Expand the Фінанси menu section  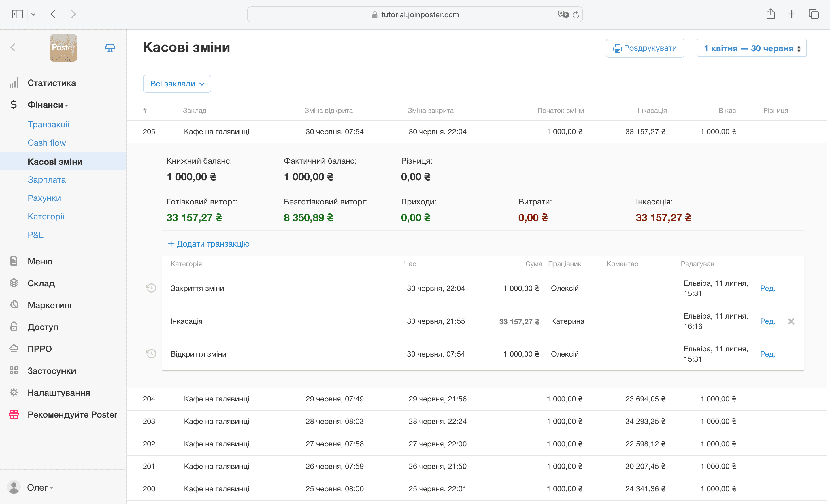point(48,105)
